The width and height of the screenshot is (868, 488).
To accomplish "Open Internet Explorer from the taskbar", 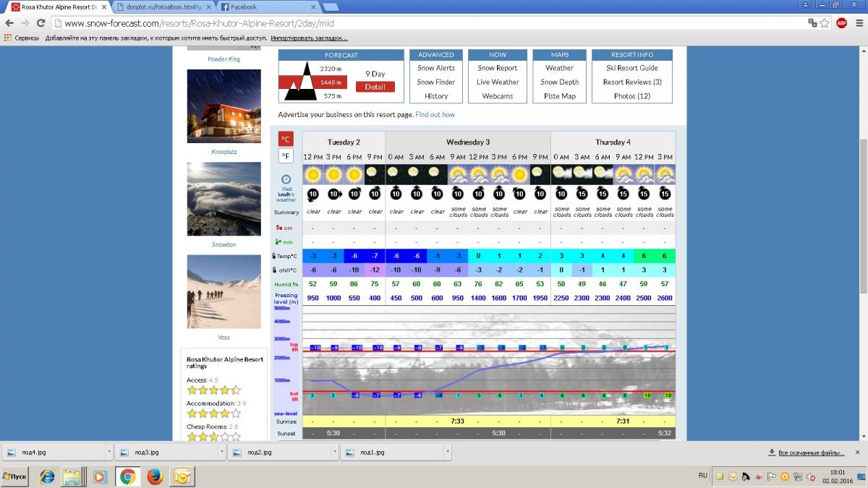I will (x=46, y=476).
